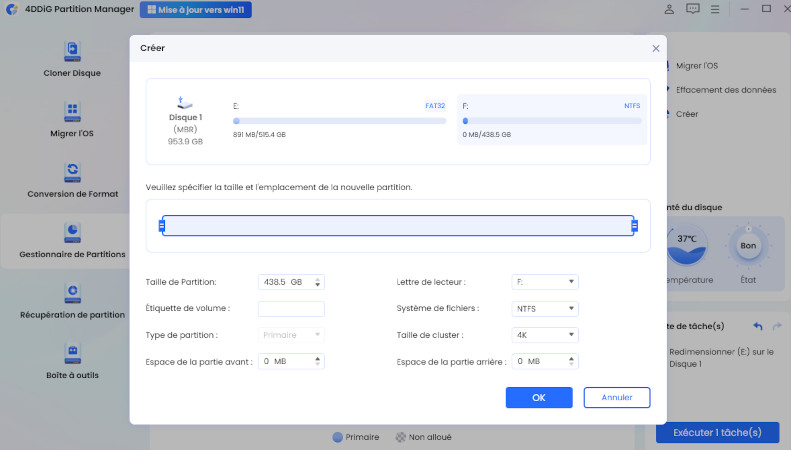This screenshot has width=791, height=450.
Task: Open the disabled Type de partition dropdown
Action: (291, 335)
